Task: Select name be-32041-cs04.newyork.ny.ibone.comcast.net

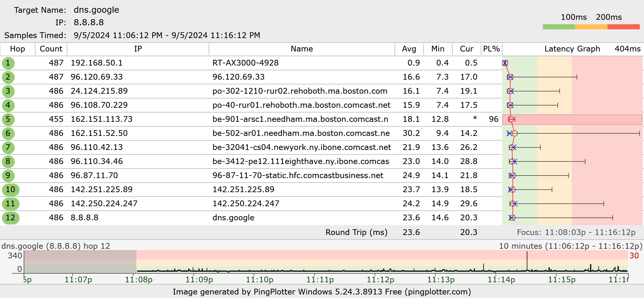Action: click(x=302, y=147)
